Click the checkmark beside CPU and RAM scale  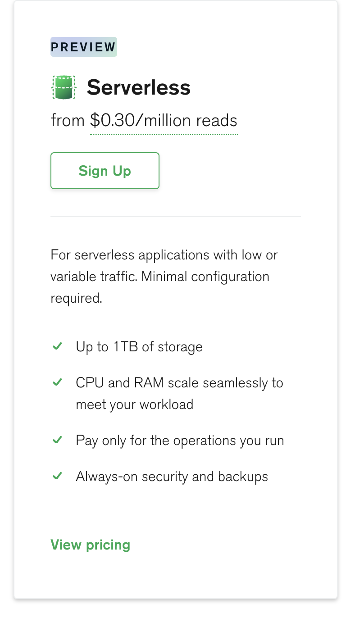(57, 382)
